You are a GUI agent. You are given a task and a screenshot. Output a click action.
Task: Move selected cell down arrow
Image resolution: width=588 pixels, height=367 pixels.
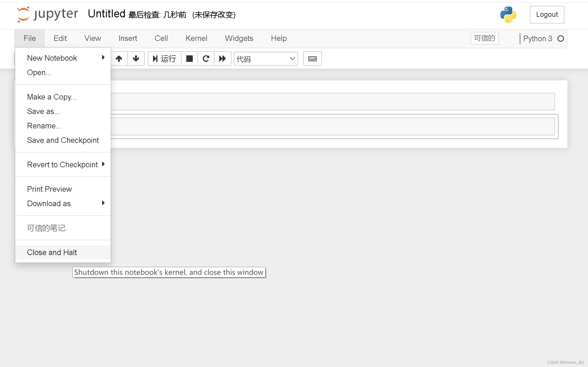[136, 59]
